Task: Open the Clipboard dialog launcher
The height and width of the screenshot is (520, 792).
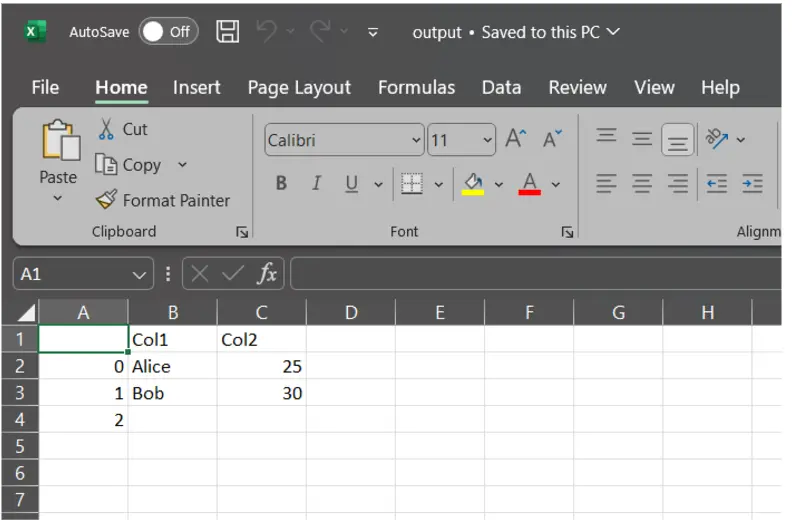Action: (242, 232)
